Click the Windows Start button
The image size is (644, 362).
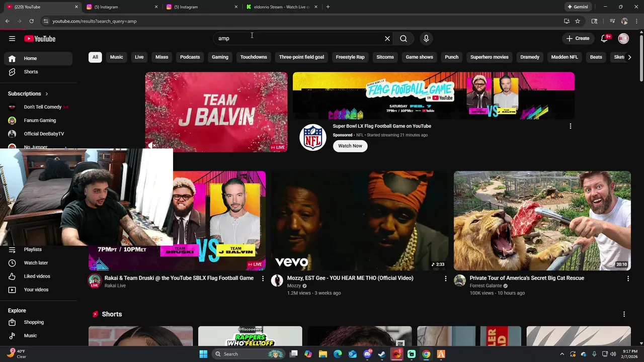pos(203,354)
